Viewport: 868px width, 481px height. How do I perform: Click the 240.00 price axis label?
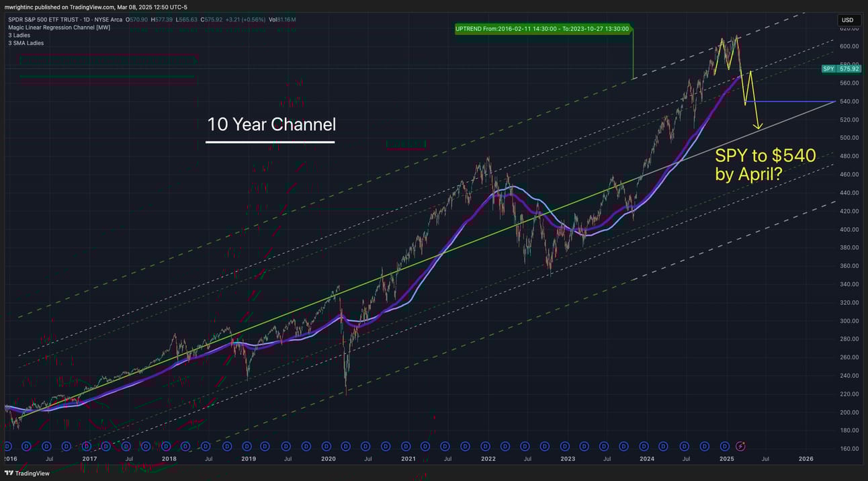(x=849, y=376)
